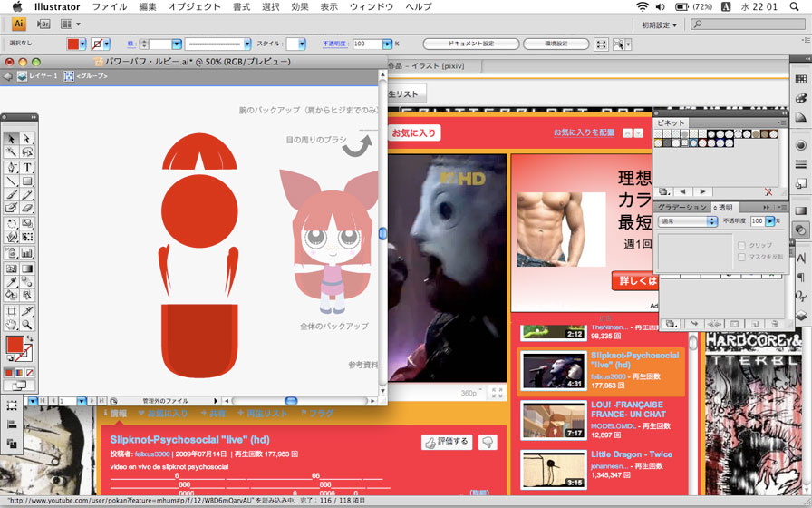Open the stroke color dropdown in control bar
812x508 pixels.
[x=107, y=44]
